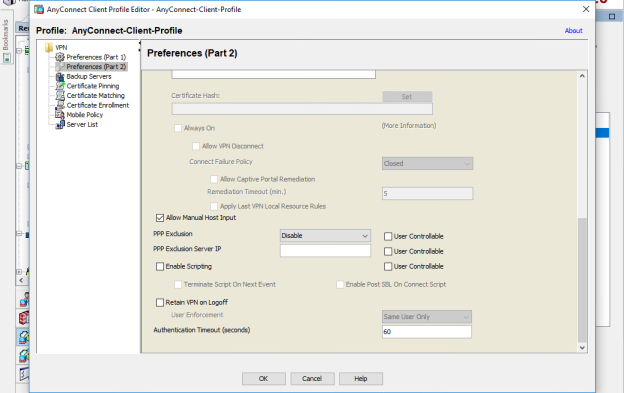Click the Preferences (Part 1) gear icon
The image size is (624, 393).
click(60, 57)
